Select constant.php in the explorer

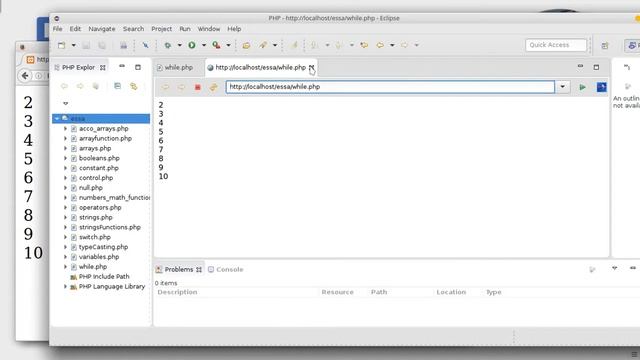[99, 168]
